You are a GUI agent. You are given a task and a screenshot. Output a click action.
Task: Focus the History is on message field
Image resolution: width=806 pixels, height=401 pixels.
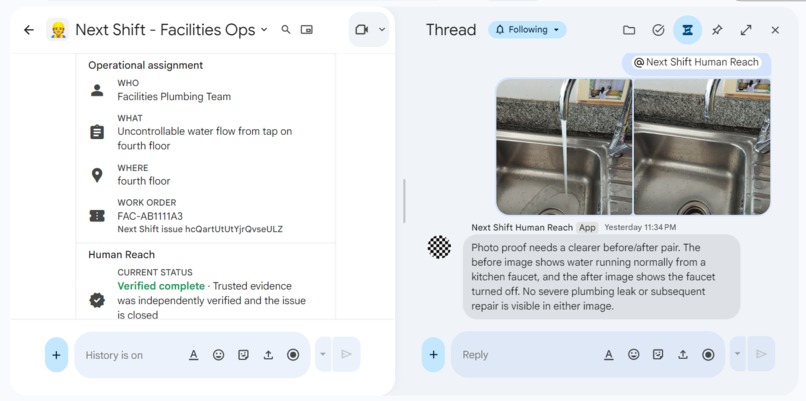pos(131,355)
